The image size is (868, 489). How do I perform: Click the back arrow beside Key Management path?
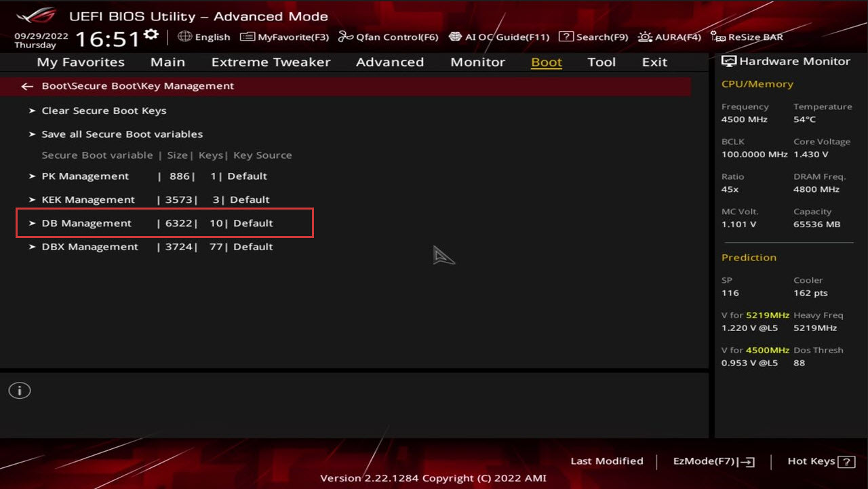(x=27, y=86)
